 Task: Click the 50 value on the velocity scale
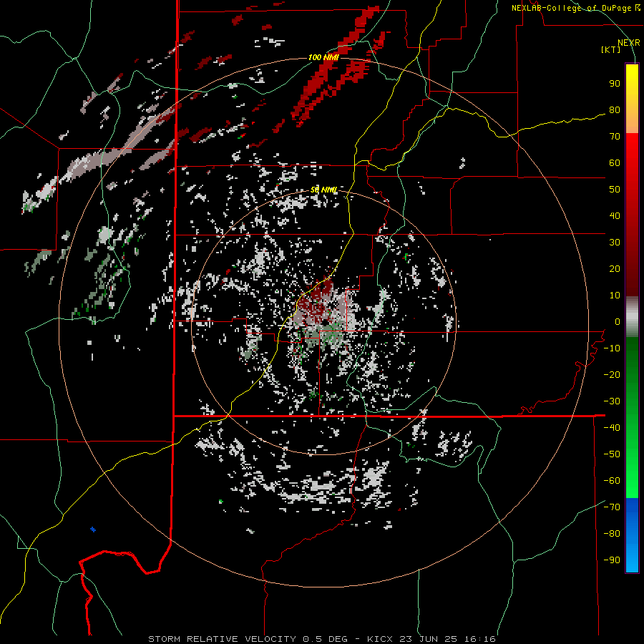tap(615, 190)
